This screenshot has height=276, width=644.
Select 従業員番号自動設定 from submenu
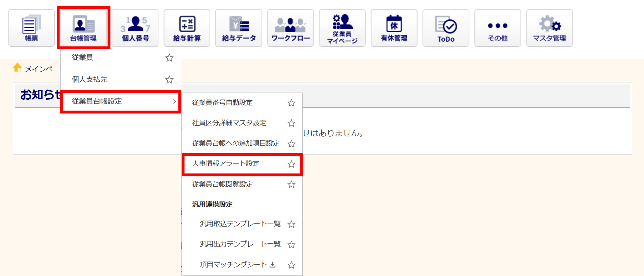pos(223,103)
